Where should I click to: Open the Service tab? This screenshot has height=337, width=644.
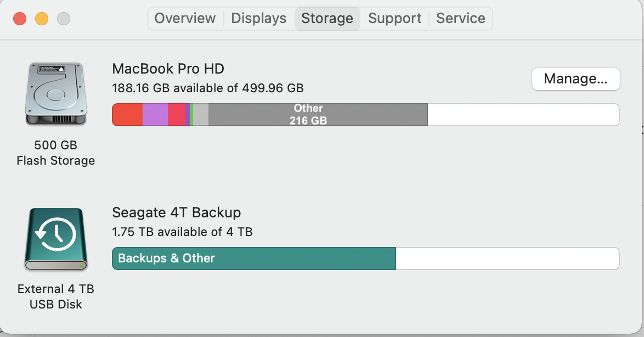pos(461,18)
